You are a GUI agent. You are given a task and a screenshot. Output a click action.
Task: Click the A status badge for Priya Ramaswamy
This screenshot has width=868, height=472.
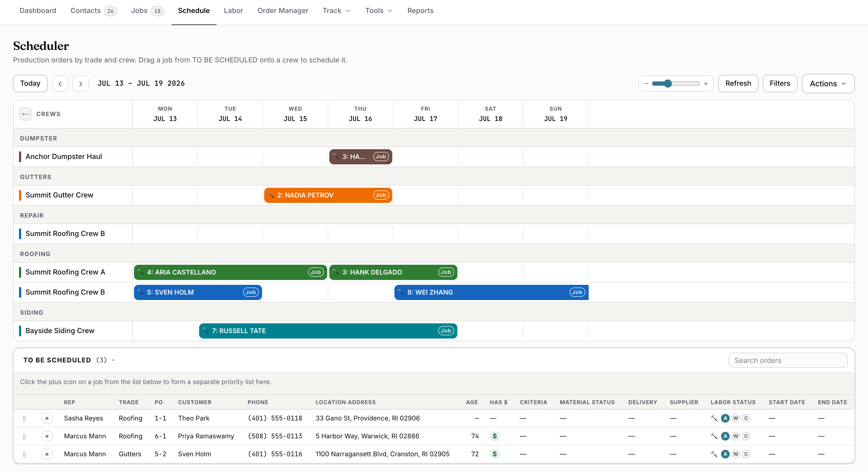(x=725, y=436)
